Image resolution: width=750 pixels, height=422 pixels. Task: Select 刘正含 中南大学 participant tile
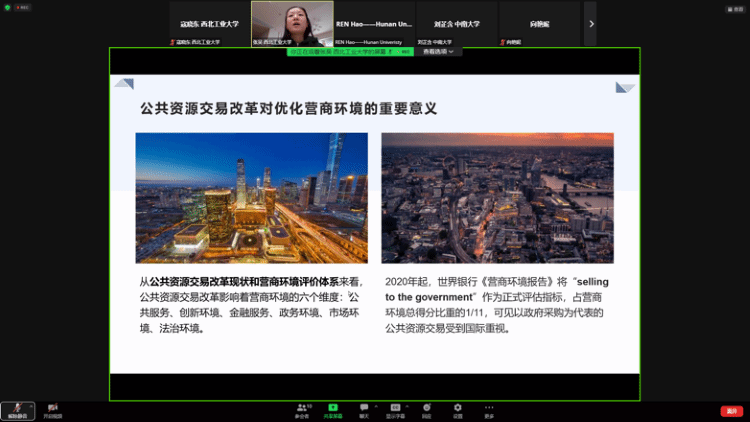point(457,23)
